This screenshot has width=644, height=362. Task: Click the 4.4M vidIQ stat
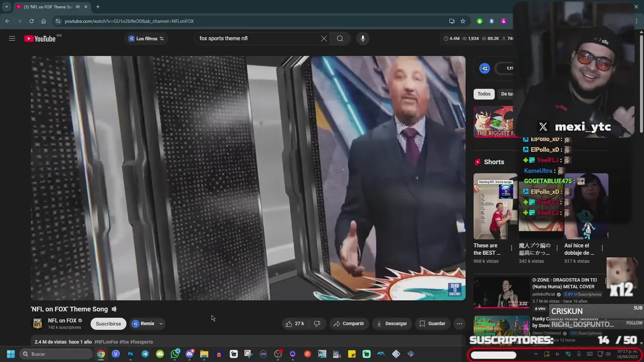pos(451,39)
